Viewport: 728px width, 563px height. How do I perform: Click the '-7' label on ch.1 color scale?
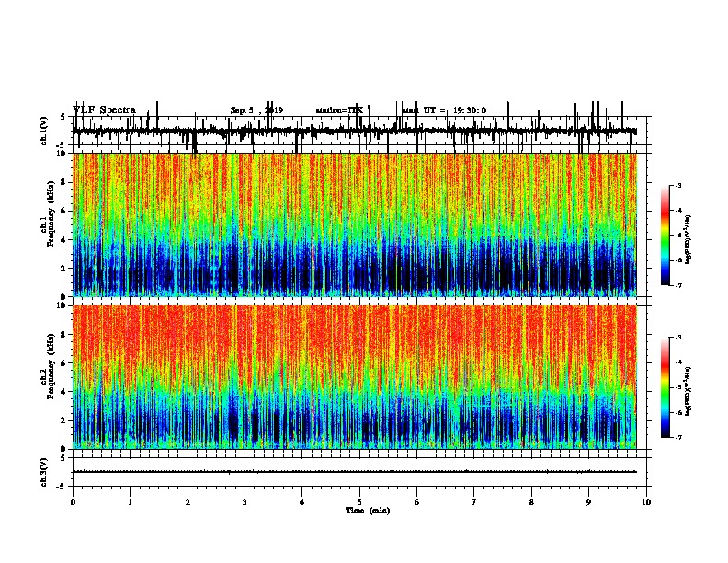coord(677,285)
